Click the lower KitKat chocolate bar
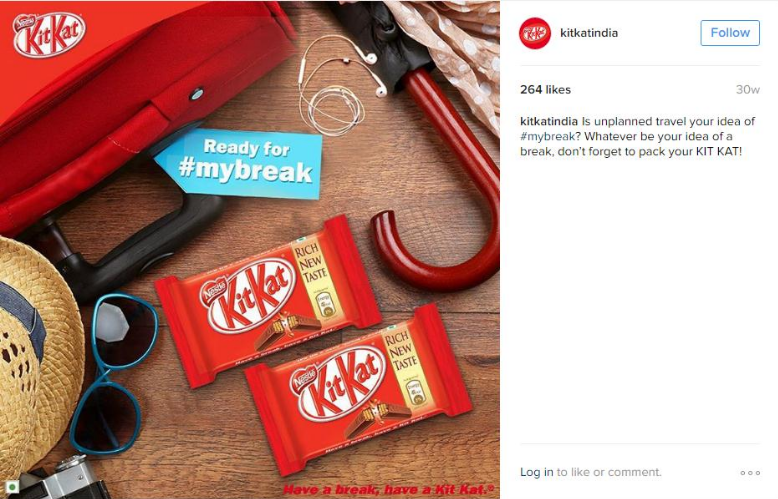The width and height of the screenshot is (778, 499). 358,388
